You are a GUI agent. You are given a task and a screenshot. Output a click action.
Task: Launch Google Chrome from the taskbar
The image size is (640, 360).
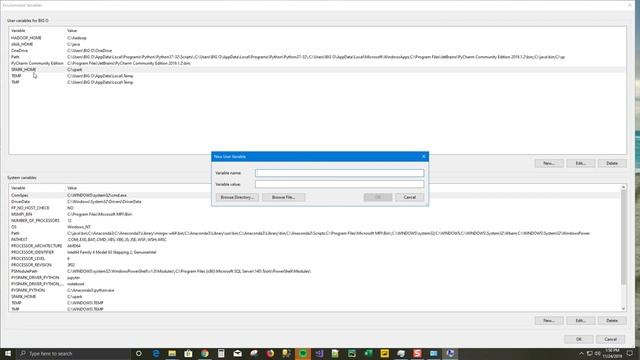pyautogui.click(x=204, y=353)
